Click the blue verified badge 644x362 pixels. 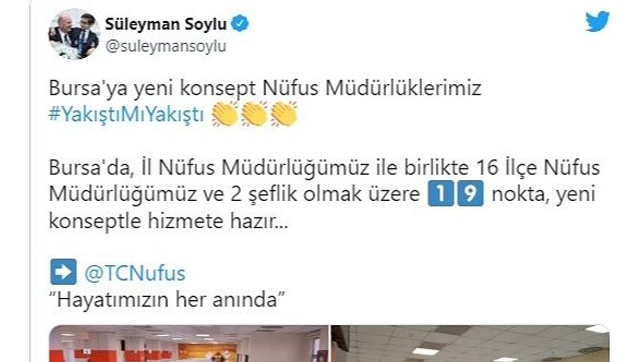click(x=240, y=23)
